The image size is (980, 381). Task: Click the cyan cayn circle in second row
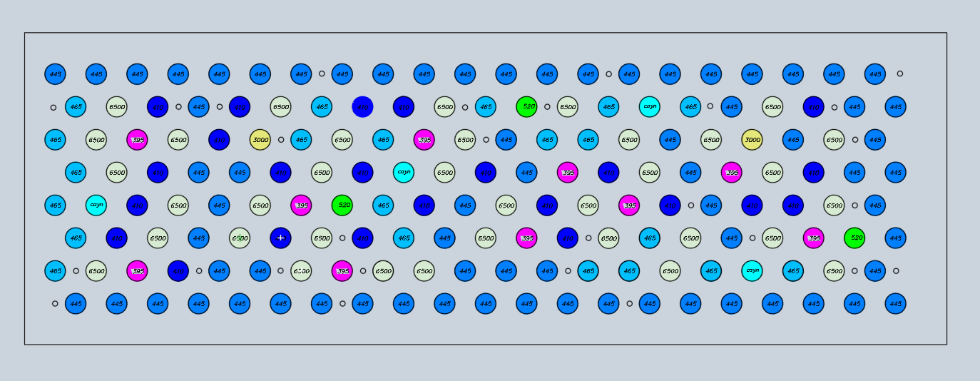[650, 107]
